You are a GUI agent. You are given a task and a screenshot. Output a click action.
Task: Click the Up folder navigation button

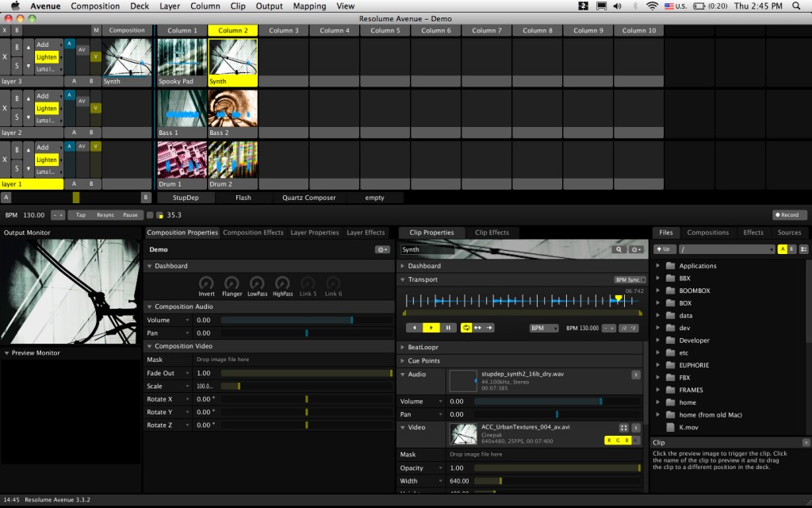[x=665, y=249]
